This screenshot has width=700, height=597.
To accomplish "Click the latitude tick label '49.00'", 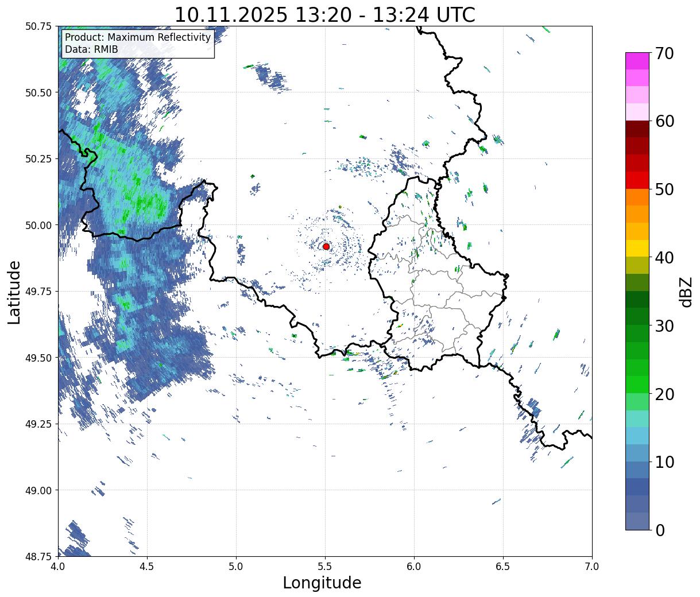I will tap(38, 490).
